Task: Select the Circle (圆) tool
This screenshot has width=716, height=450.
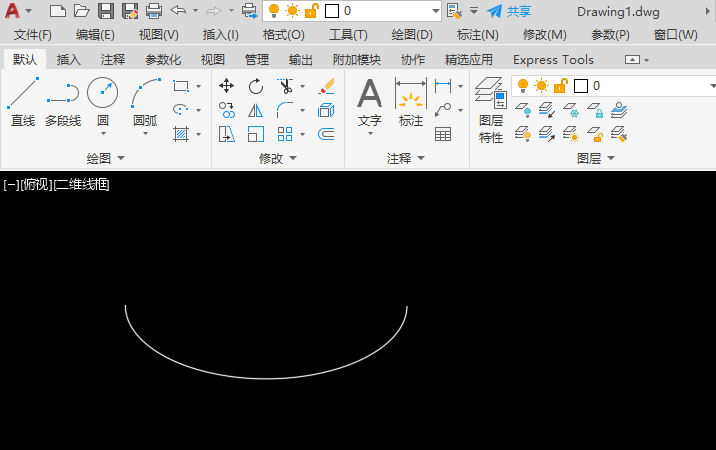Action: [103, 101]
